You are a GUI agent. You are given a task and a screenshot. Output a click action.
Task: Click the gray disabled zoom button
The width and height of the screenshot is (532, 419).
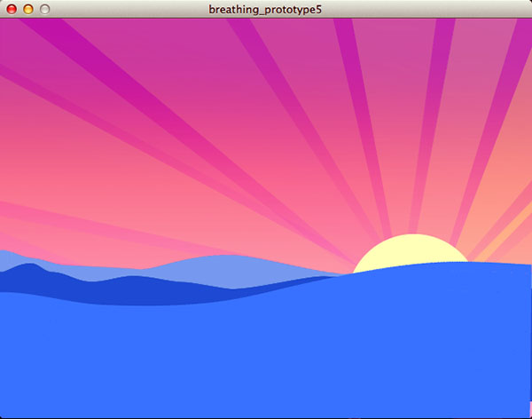[44, 9]
